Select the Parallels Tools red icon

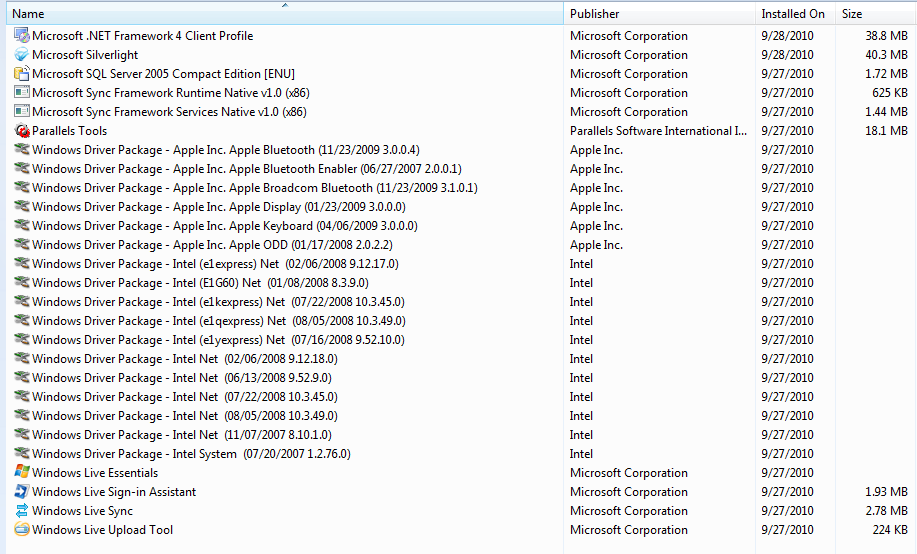22,130
